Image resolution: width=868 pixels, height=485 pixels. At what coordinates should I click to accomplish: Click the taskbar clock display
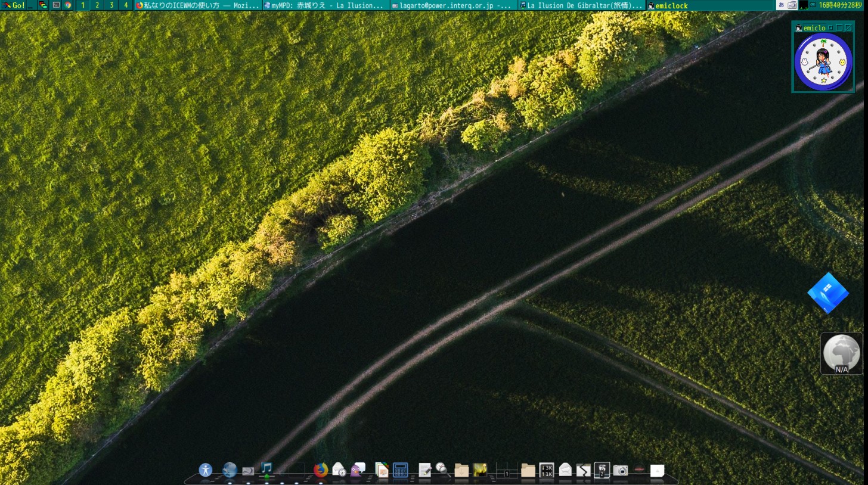(x=840, y=5)
